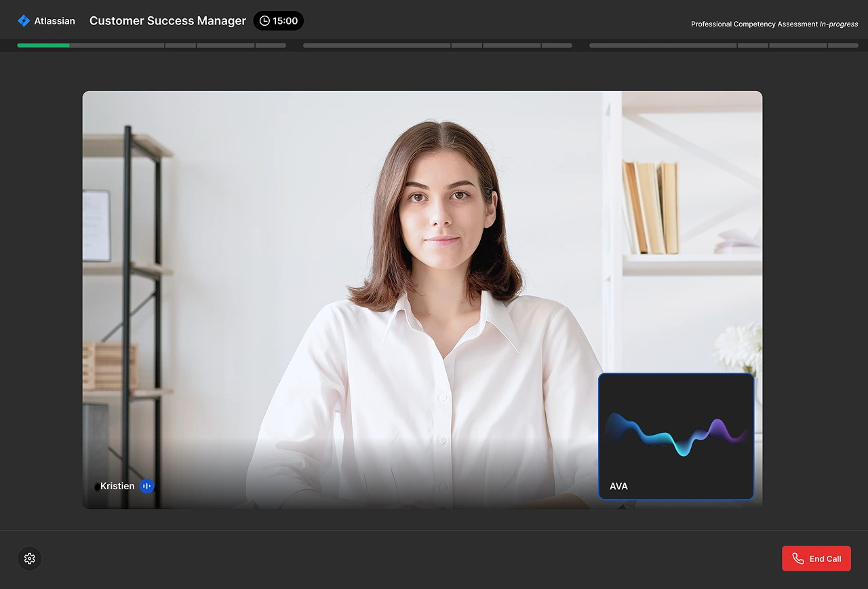
Task: Toggle the In-progress assessment status
Action: click(840, 24)
